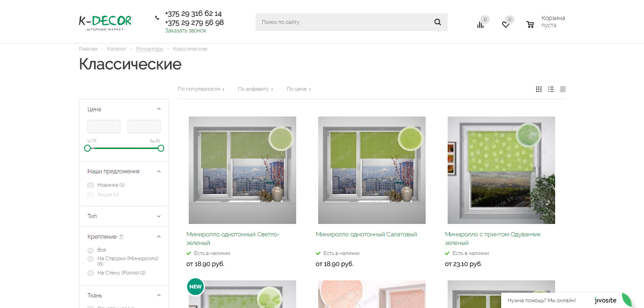Go to Главная breadcrumb
The image size is (644, 308).
click(88, 49)
